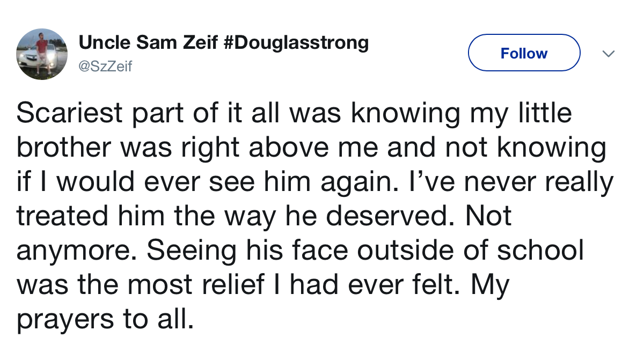
Task: Follow the @SzZeif account
Action: coord(524,53)
